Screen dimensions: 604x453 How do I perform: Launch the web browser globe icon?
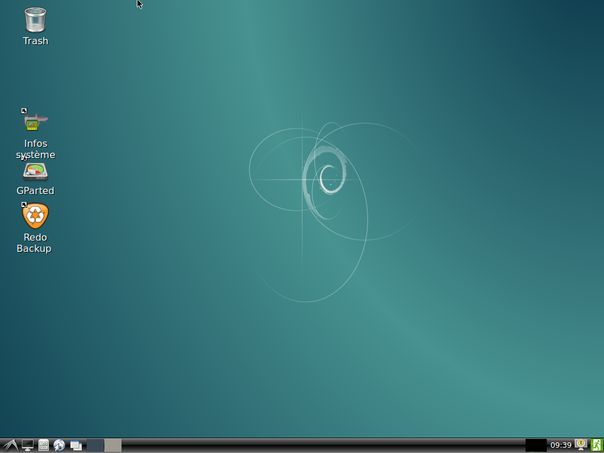(59, 445)
